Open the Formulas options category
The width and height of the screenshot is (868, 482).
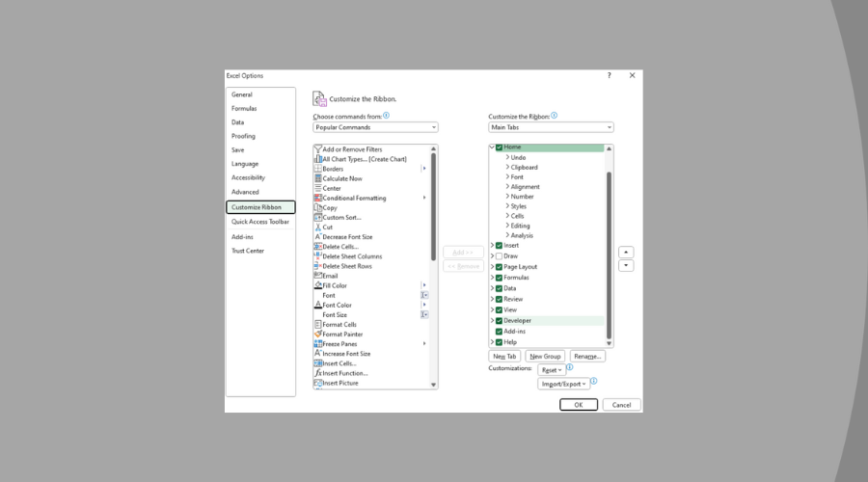click(260, 109)
